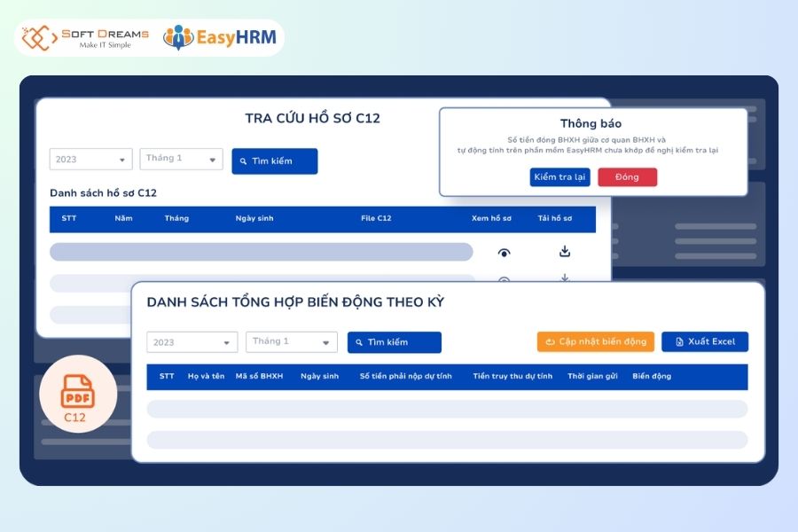Select the second row in the biến động table
The image size is (798, 532).
[x=448, y=440]
